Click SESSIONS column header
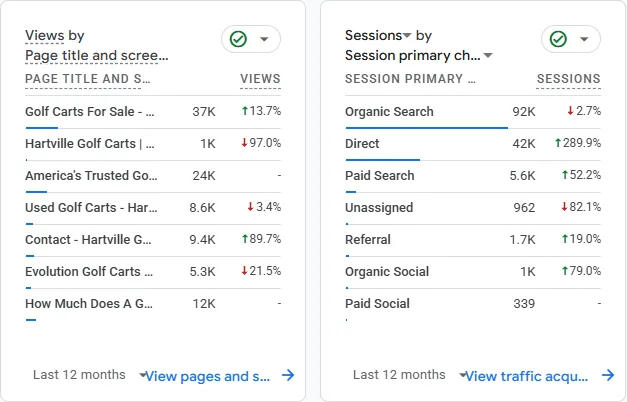The width and height of the screenshot is (627, 402). (x=568, y=79)
